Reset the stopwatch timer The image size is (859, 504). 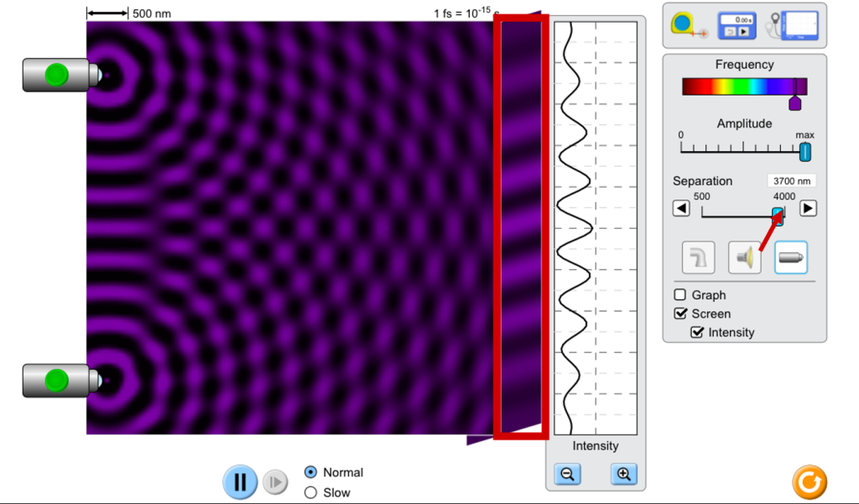731,32
